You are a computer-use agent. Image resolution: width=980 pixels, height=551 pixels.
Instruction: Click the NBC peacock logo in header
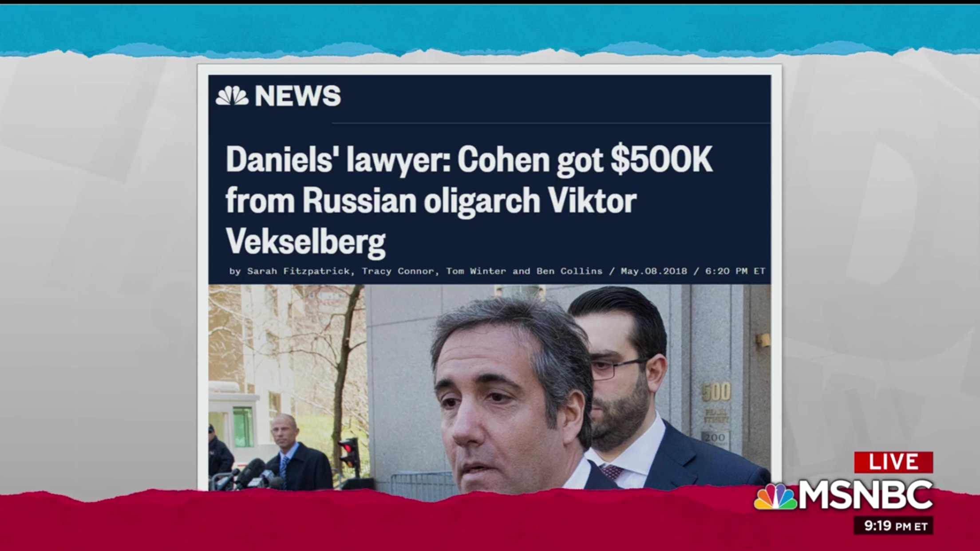[232, 95]
